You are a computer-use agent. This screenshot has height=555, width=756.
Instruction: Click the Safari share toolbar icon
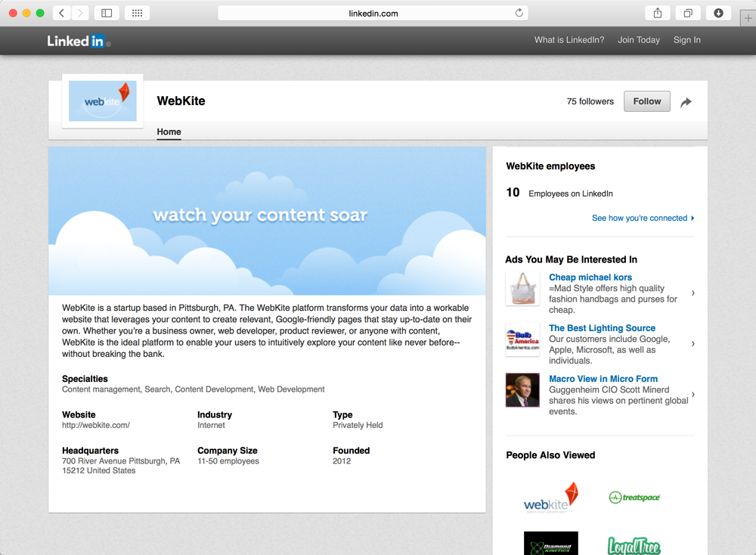tap(657, 13)
